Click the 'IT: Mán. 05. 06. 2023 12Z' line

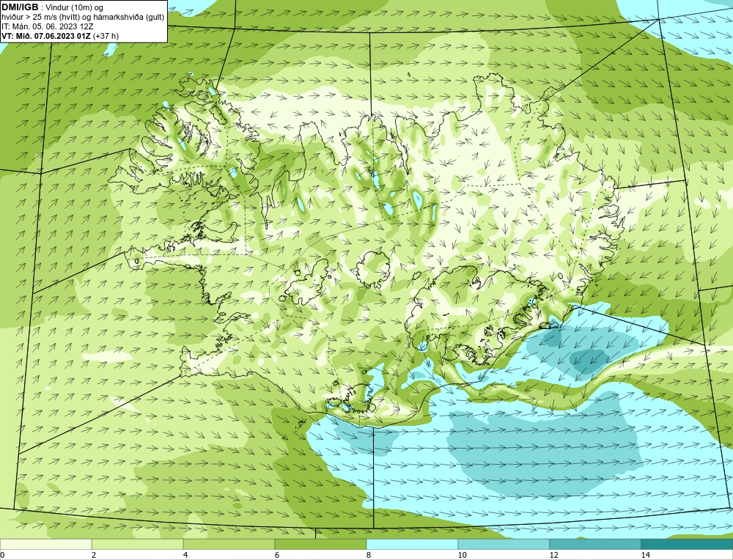coord(47,26)
